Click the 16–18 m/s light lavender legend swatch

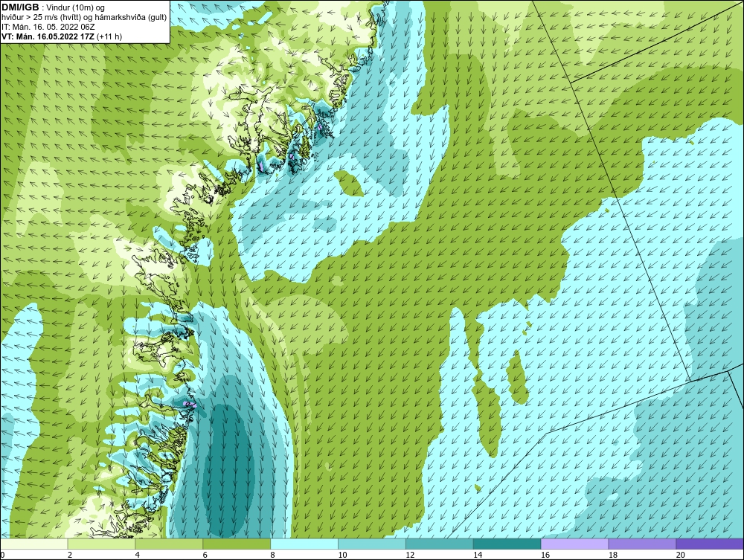[574, 544]
